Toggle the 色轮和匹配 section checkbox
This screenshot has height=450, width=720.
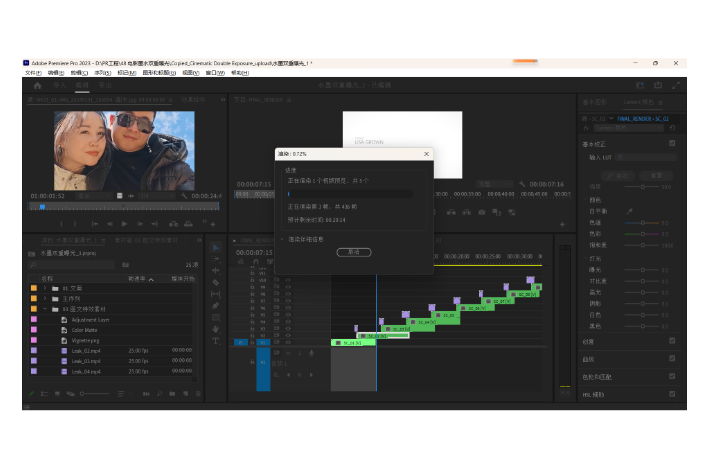coord(672,376)
